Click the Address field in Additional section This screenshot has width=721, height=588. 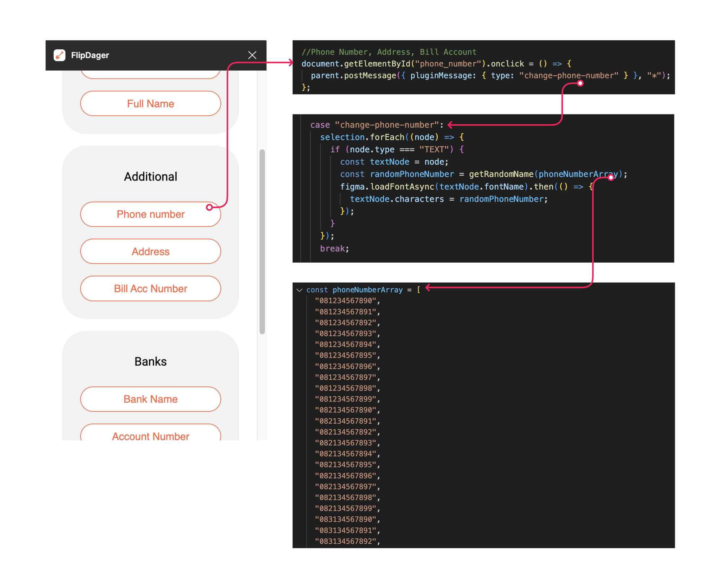click(150, 250)
